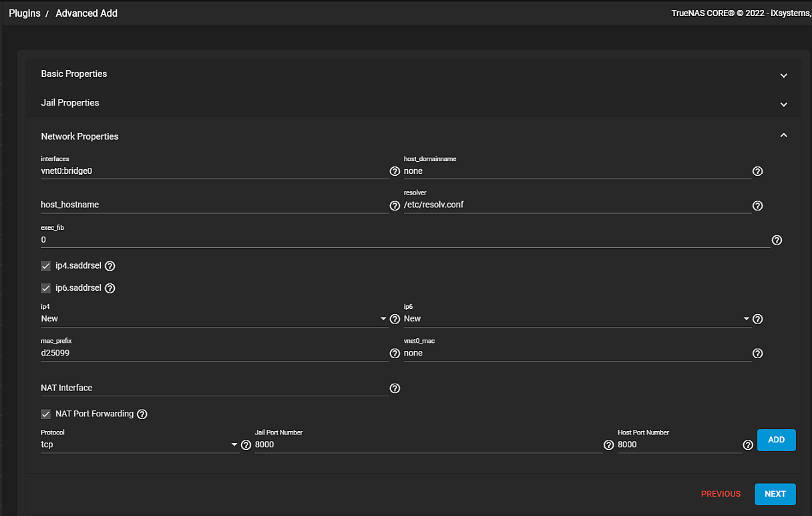Disable NAT Port Forwarding checkbox
Screen dimensions: 812x516
tap(46, 414)
